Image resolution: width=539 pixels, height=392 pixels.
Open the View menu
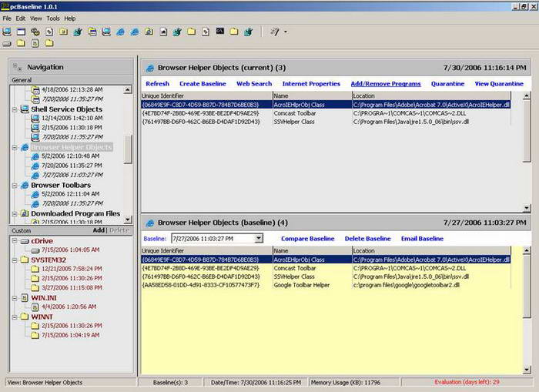[35, 18]
